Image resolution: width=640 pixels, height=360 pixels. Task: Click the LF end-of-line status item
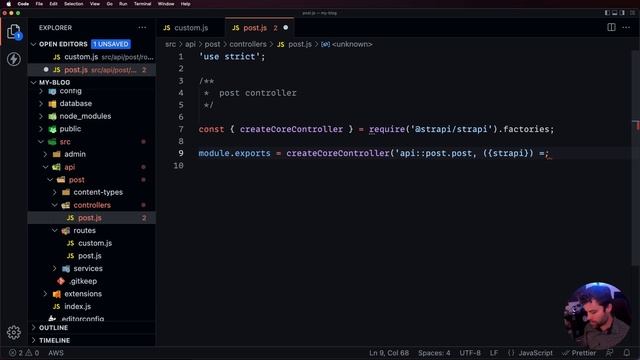494,353
